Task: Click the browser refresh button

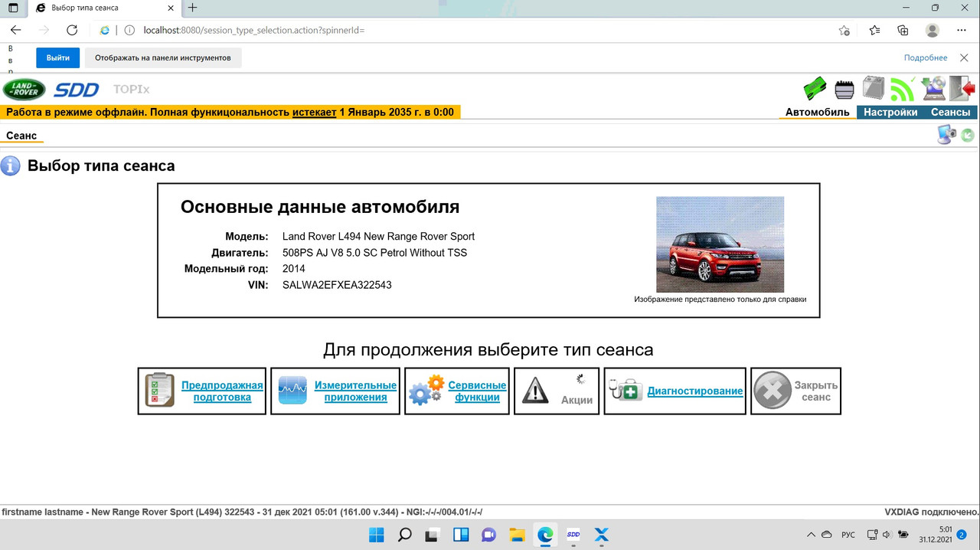Action: (x=72, y=30)
